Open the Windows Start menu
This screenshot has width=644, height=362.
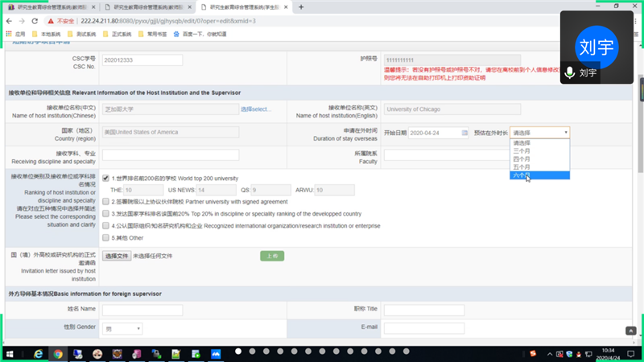point(10,354)
